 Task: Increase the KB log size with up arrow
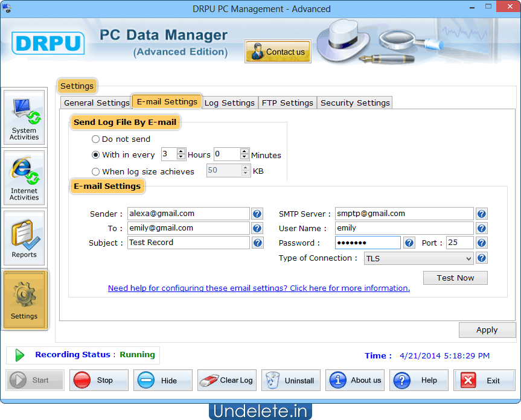[x=246, y=168]
